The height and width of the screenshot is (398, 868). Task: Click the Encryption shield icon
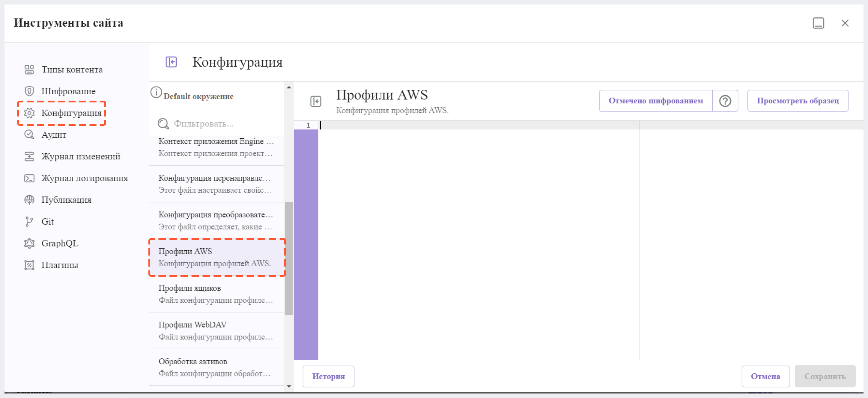(29, 91)
